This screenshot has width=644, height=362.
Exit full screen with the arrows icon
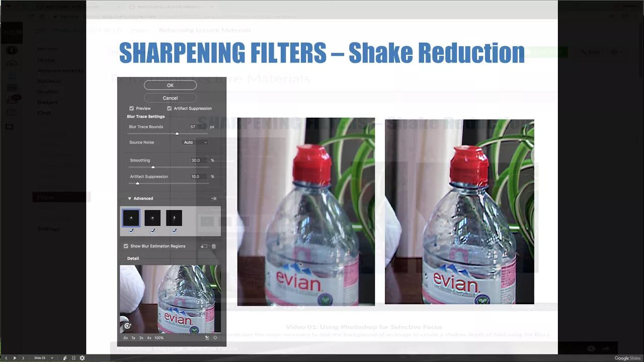pos(73,358)
